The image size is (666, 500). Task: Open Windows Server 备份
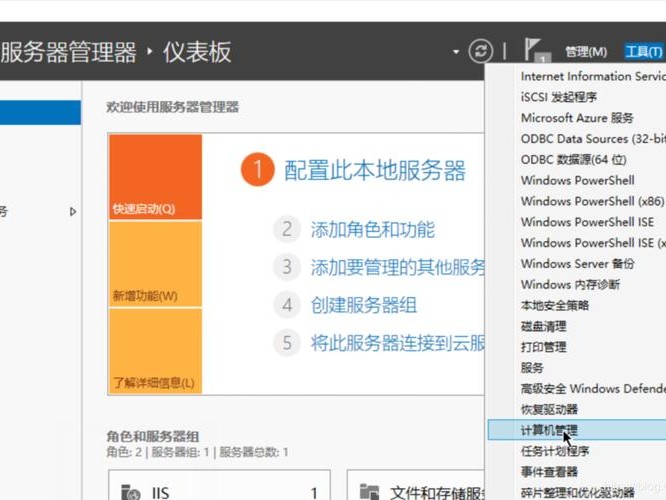pyautogui.click(x=578, y=264)
